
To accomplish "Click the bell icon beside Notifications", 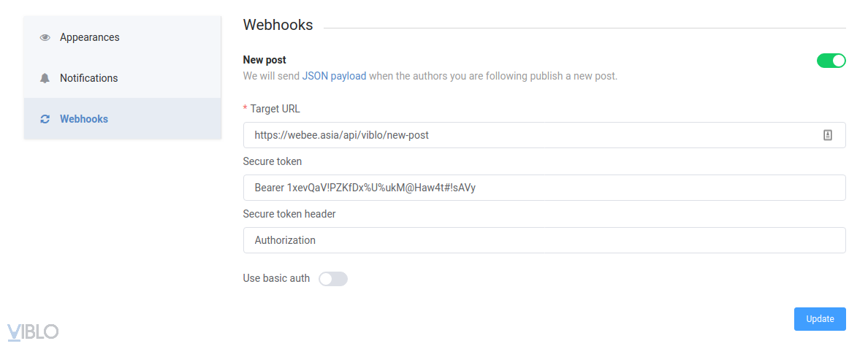I will (45, 78).
